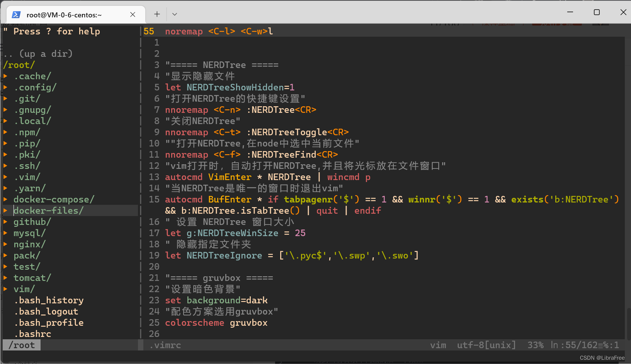The image size is (631, 364).
Task: Click the 'let NERDTreeIgnore' line
Action: tap(292, 255)
